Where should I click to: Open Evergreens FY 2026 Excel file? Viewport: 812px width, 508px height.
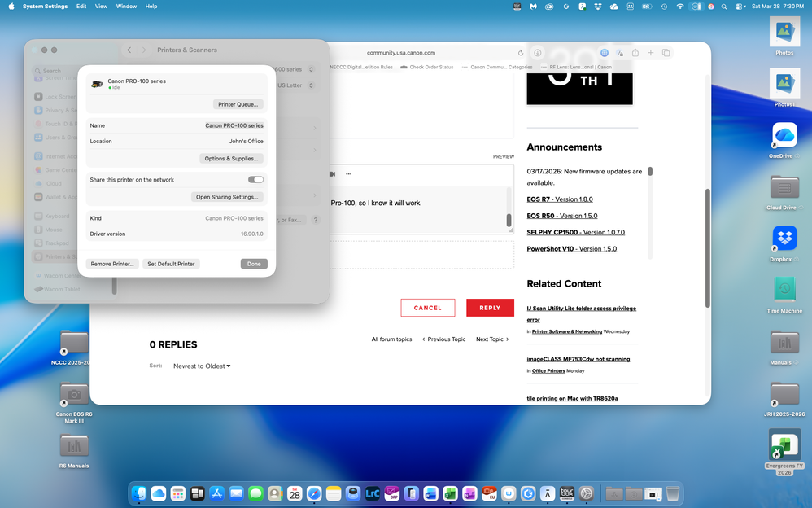[784, 451]
